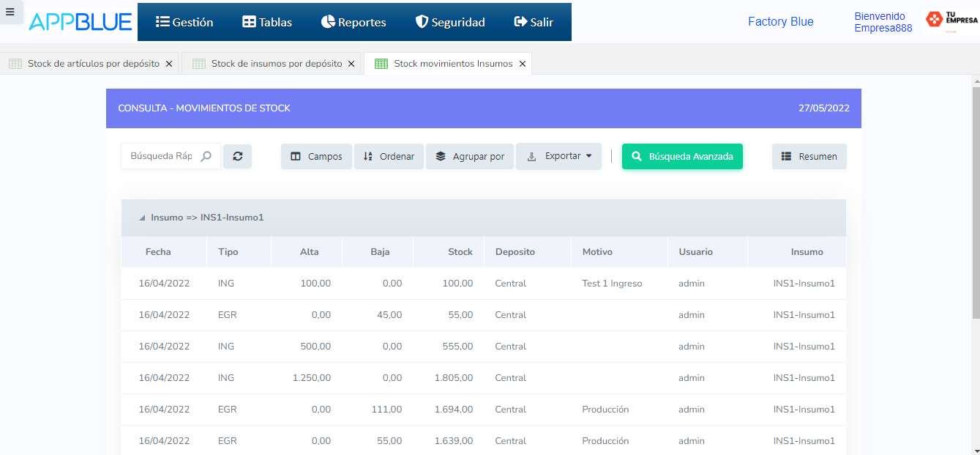Open the Reportes menu

[x=354, y=22]
